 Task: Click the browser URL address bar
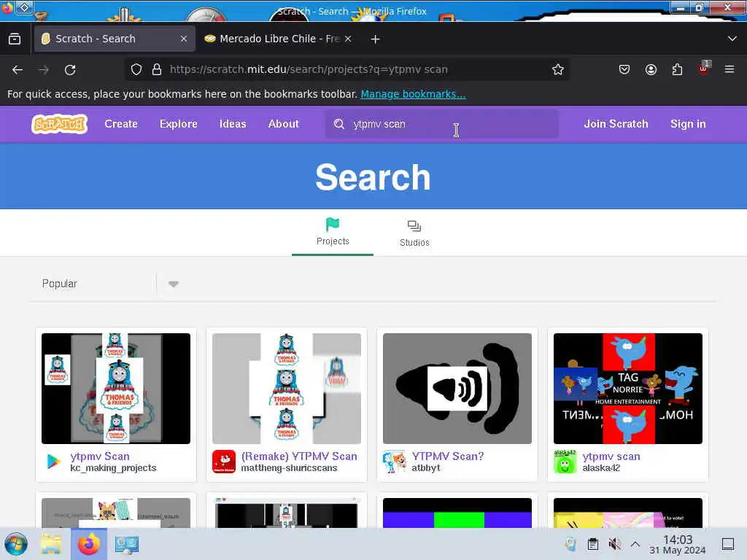[x=348, y=69]
